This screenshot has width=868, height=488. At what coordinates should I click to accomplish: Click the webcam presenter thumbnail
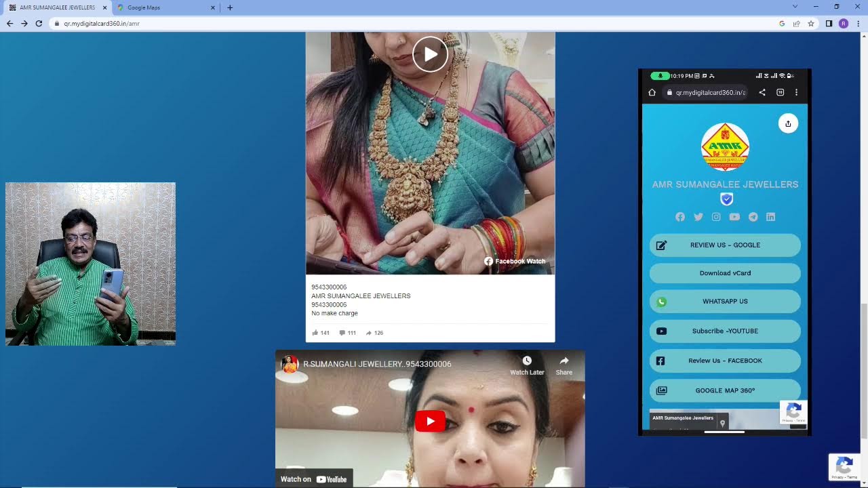pyautogui.click(x=90, y=264)
